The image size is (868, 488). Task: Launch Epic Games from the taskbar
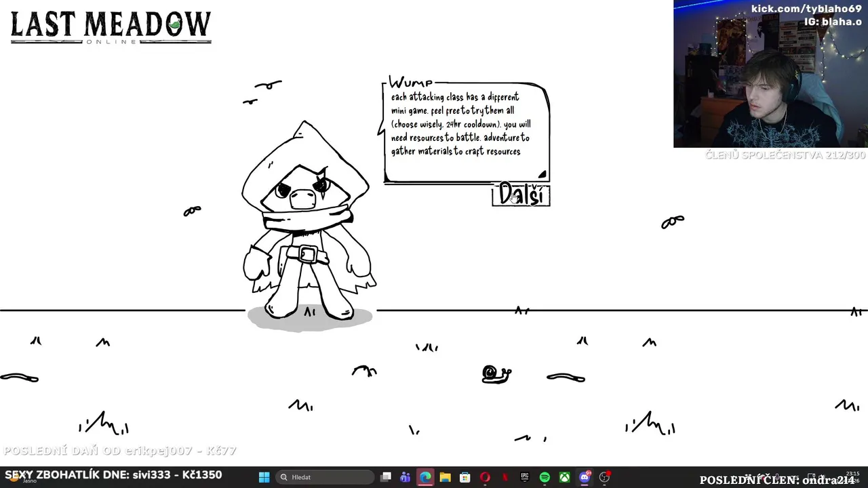(x=525, y=477)
